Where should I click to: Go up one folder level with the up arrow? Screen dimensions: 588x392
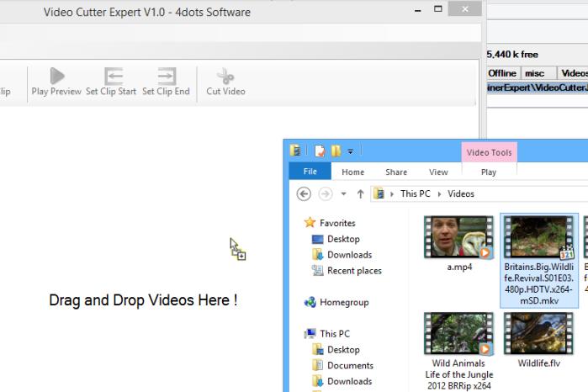pos(360,194)
